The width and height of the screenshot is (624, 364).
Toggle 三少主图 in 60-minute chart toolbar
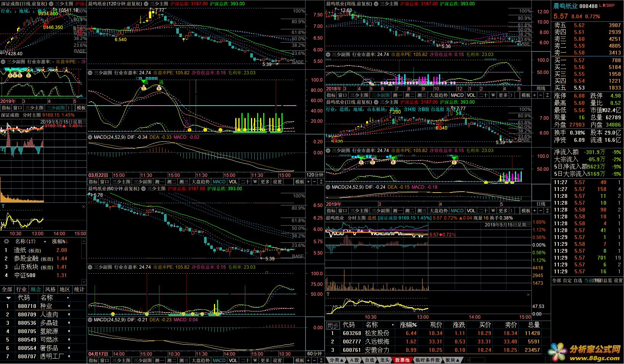click(121, 360)
